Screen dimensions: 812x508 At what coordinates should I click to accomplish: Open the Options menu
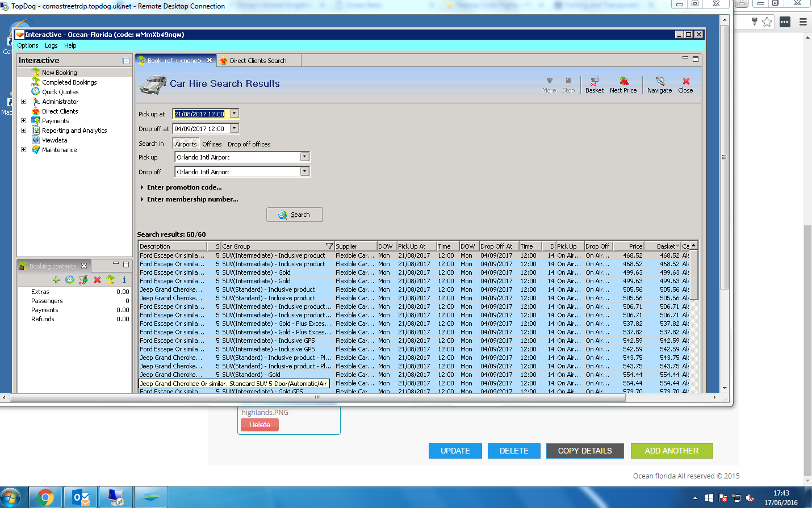tap(27, 45)
